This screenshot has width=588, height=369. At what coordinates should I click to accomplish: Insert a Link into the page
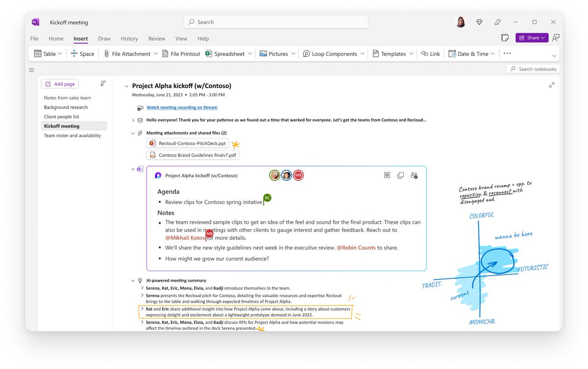coord(430,53)
